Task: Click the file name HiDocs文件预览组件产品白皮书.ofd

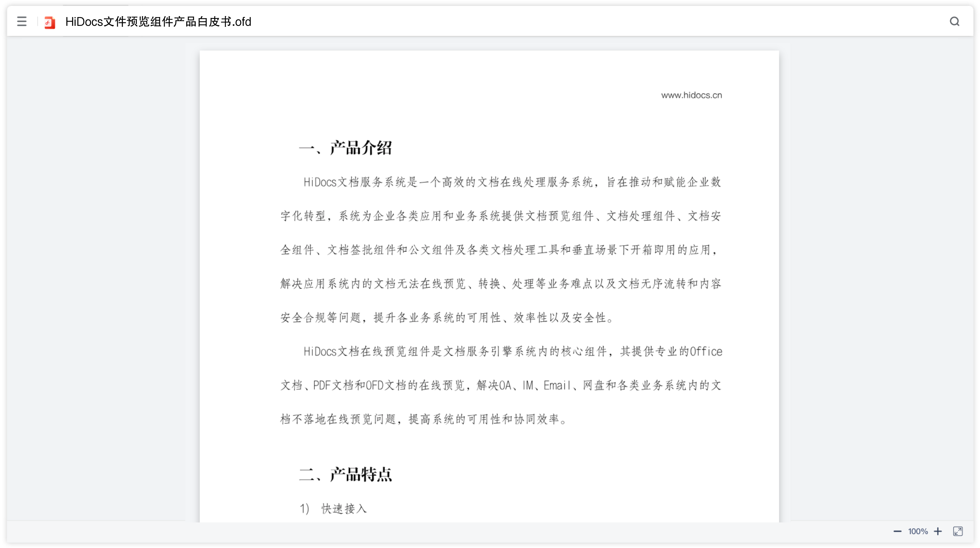Action: (x=158, y=22)
